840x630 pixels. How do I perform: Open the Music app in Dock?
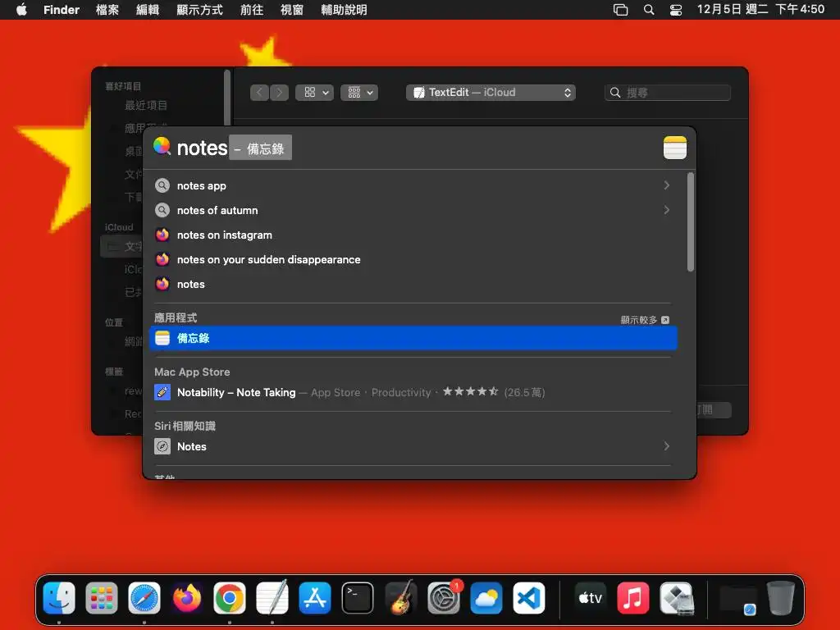click(633, 598)
